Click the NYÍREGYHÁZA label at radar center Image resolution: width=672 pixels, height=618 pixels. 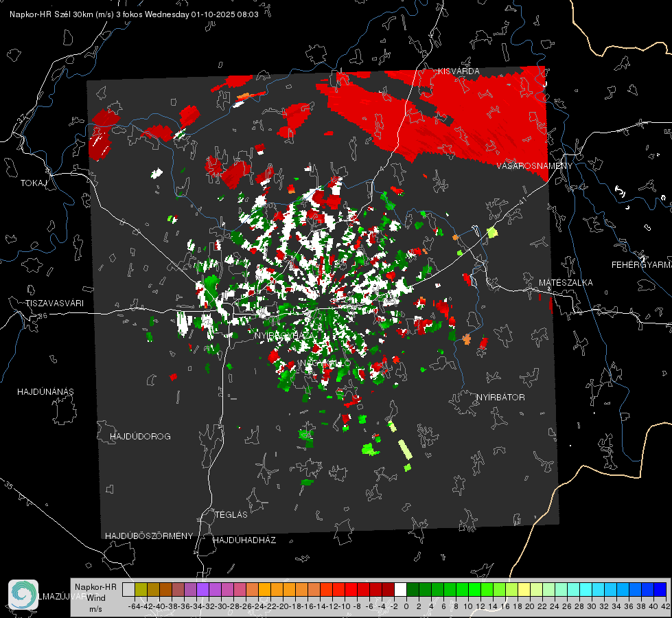[x=286, y=335]
